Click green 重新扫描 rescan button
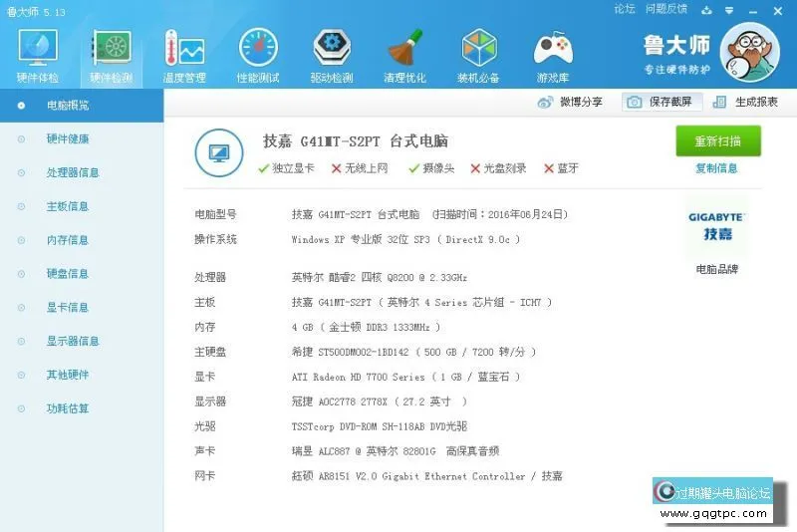The height and width of the screenshot is (532, 797). click(x=717, y=141)
